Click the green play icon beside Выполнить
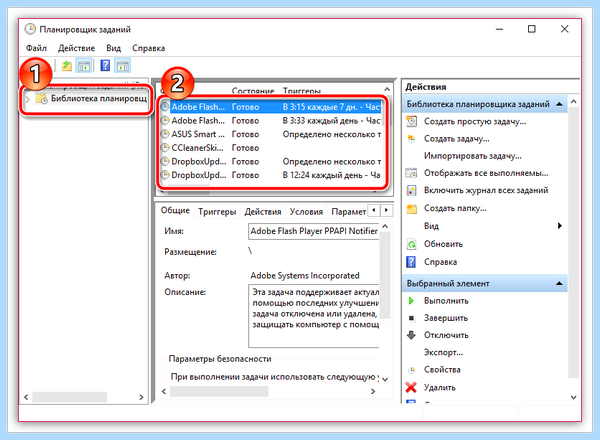 click(x=411, y=301)
